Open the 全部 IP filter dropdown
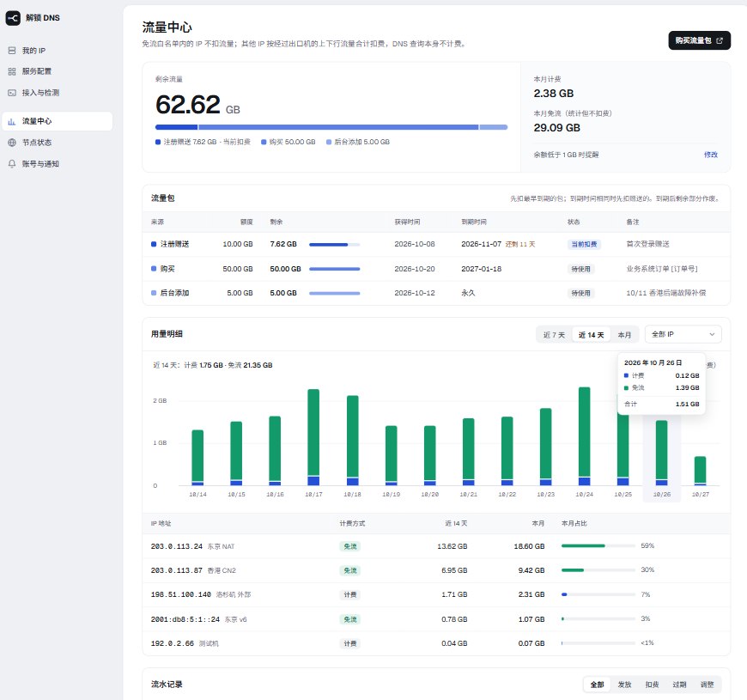 pos(683,334)
